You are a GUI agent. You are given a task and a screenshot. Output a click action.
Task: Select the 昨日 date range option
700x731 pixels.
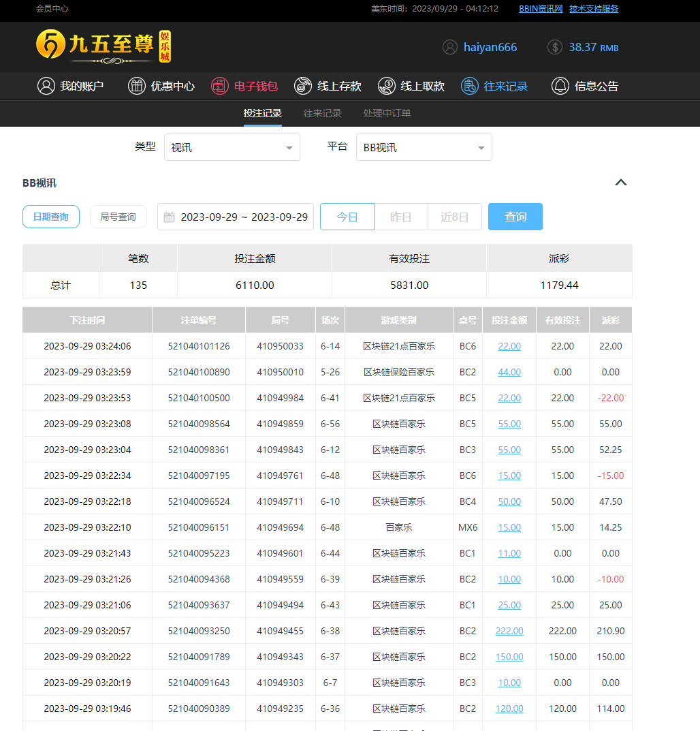[x=401, y=217]
